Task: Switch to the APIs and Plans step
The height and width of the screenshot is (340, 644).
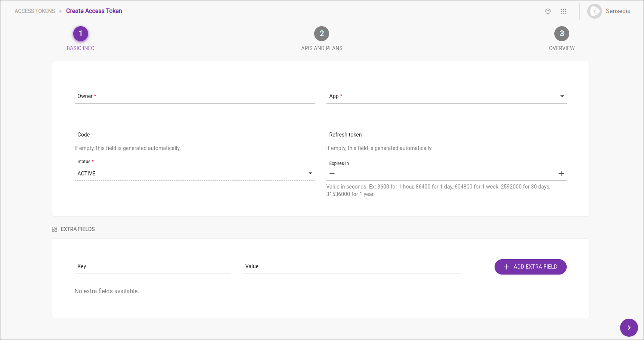Action: (321, 33)
